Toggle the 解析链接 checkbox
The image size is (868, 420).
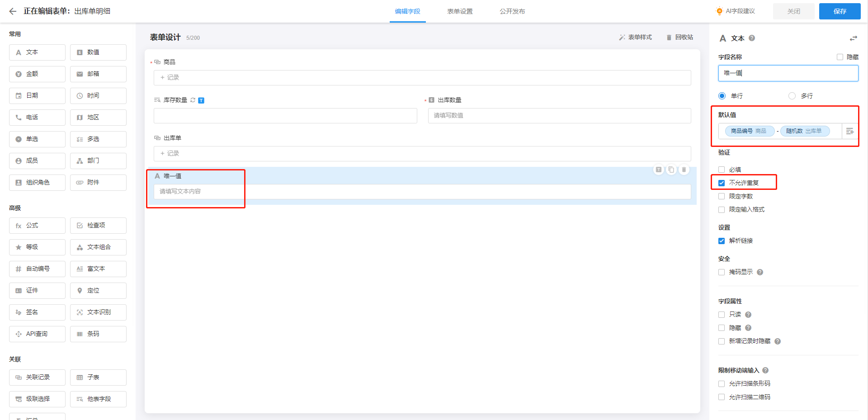722,241
